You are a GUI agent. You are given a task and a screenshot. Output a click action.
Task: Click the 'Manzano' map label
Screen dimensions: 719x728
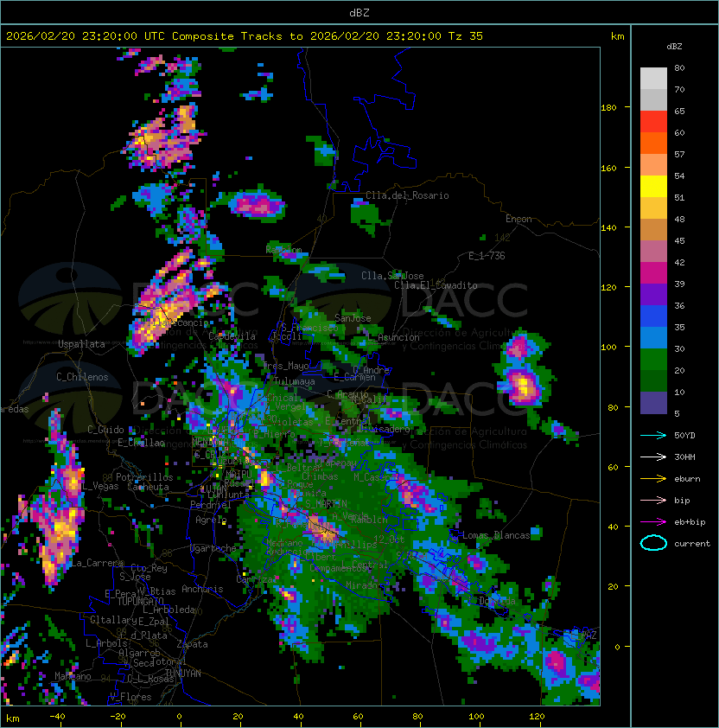pyautogui.click(x=73, y=676)
